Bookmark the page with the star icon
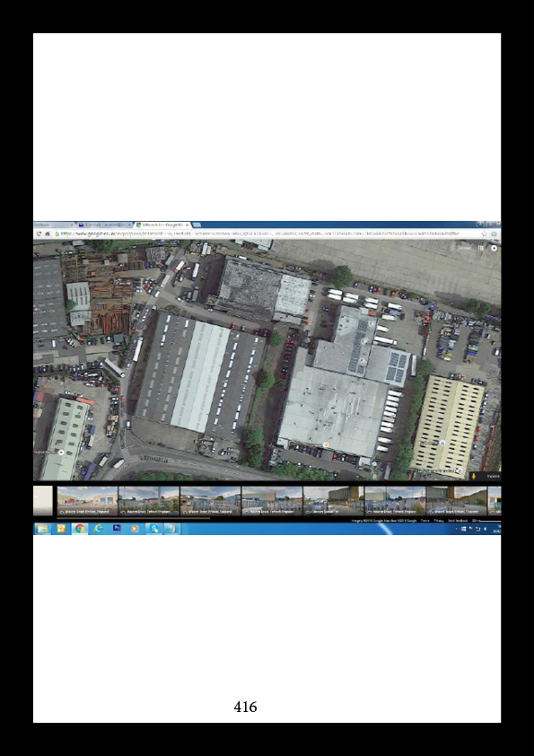Screen dimensions: 534x756 (485, 233)
